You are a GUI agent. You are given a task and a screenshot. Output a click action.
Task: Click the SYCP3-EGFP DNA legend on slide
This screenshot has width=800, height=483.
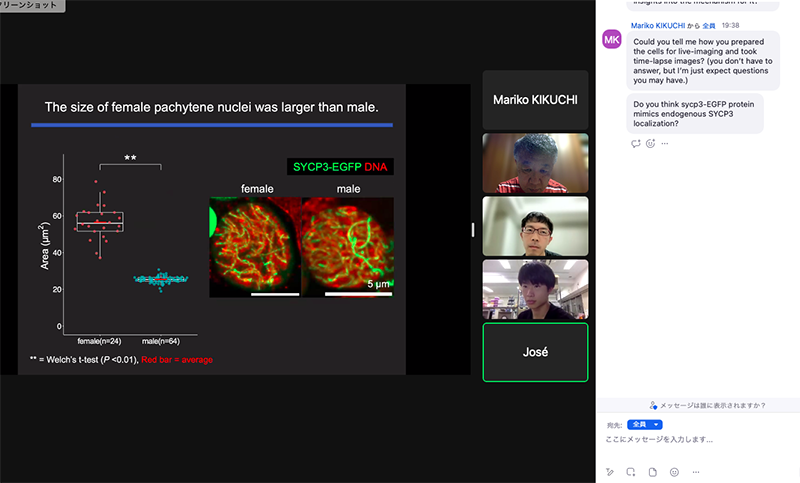point(340,167)
